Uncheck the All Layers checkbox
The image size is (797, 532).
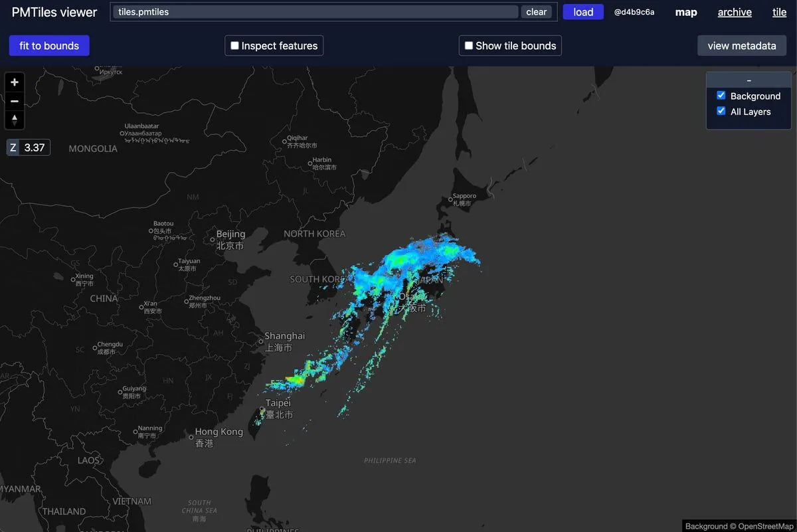(721, 112)
